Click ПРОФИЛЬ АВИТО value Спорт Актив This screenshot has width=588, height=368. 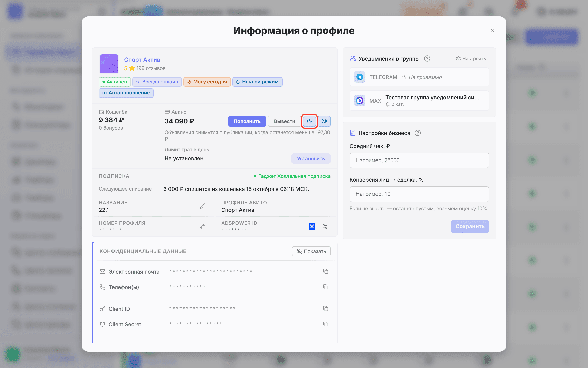(x=238, y=210)
